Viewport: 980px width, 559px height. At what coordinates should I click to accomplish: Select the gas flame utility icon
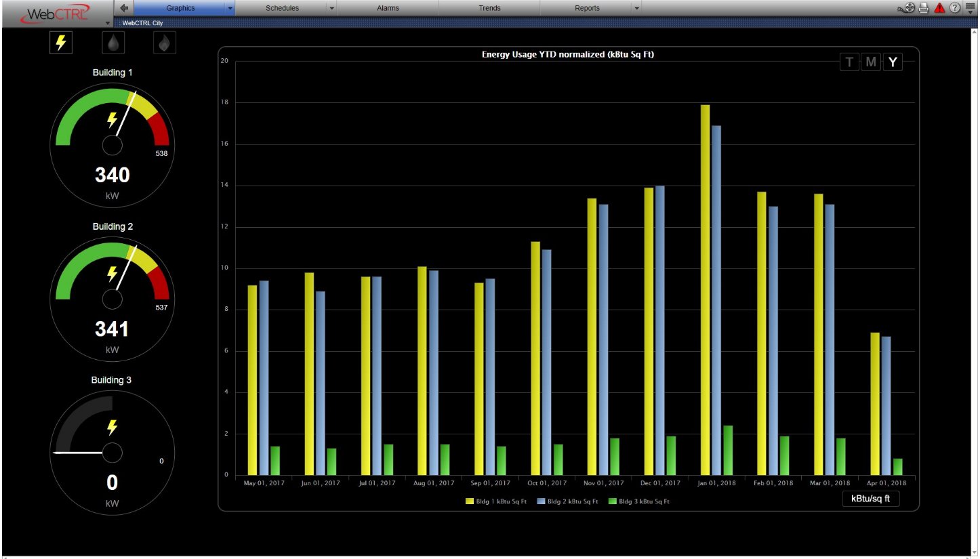coord(165,42)
